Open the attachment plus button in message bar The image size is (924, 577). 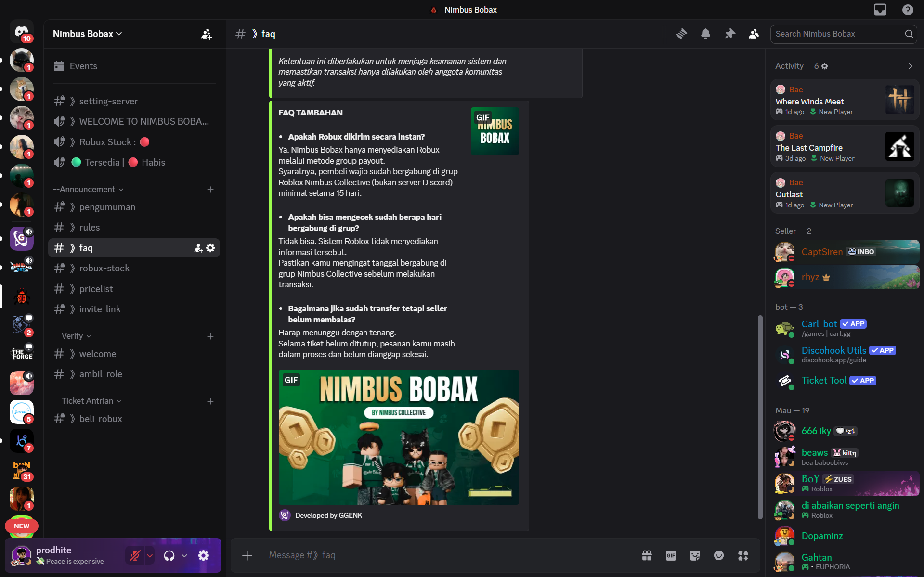[x=247, y=555]
